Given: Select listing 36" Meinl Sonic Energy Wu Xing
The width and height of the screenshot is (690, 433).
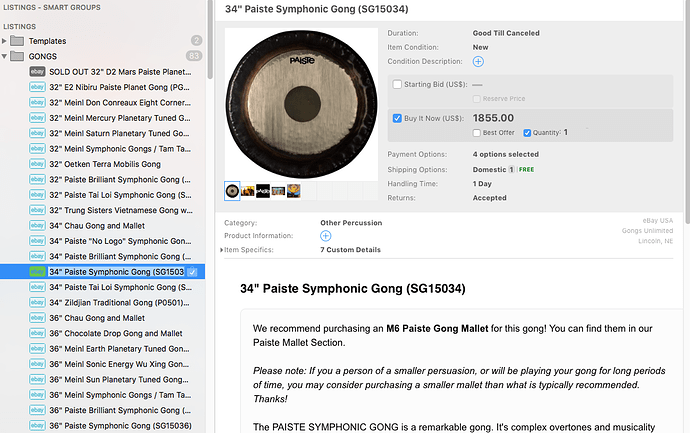Looking at the screenshot, I should [x=119, y=364].
